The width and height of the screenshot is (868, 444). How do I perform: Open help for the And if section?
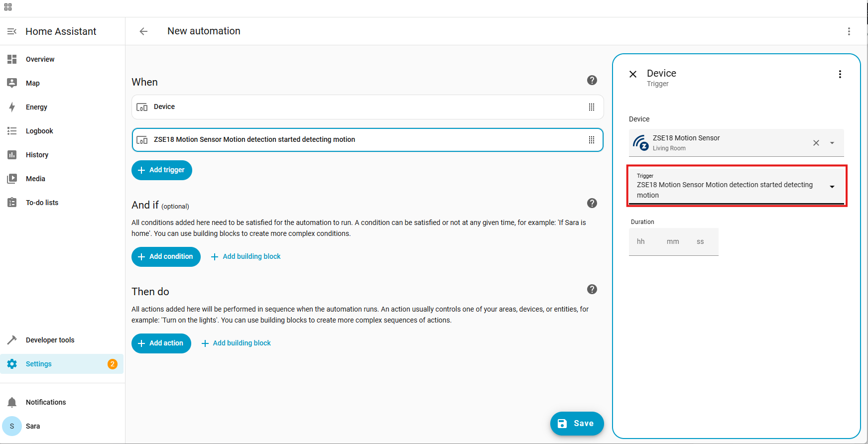[x=592, y=203]
